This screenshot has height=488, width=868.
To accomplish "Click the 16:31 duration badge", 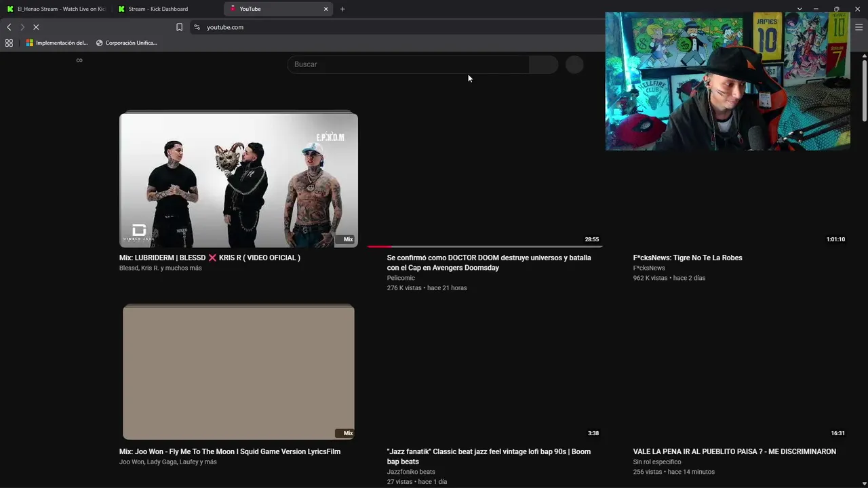I will pyautogui.click(x=838, y=433).
